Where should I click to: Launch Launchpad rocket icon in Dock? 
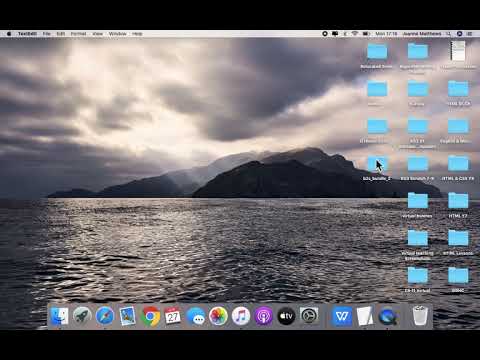pyautogui.click(x=82, y=316)
